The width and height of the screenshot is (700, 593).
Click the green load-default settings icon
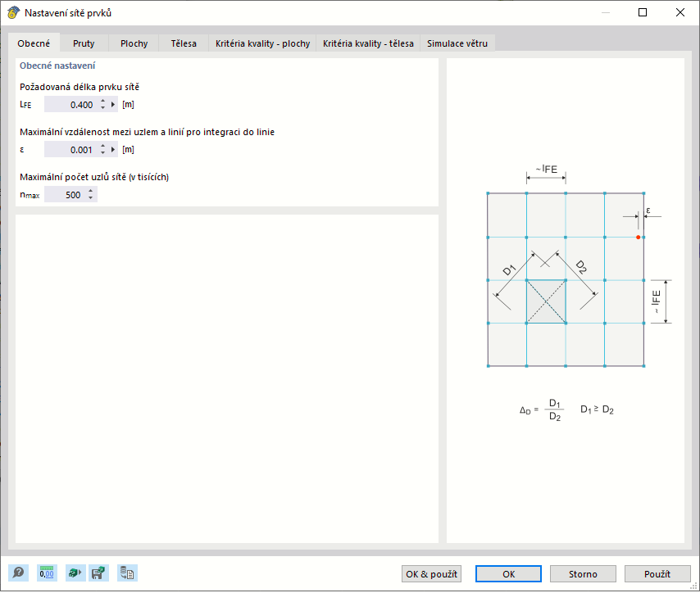click(75, 573)
